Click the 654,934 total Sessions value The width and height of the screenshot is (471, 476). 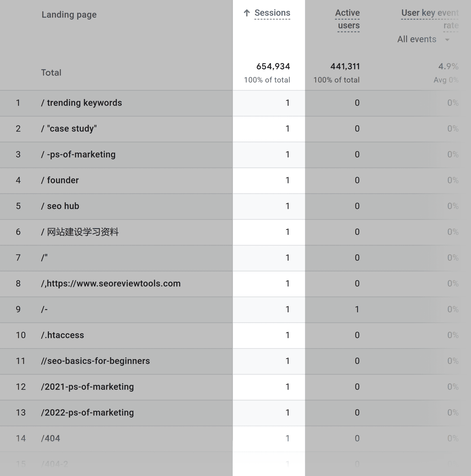click(273, 66)
